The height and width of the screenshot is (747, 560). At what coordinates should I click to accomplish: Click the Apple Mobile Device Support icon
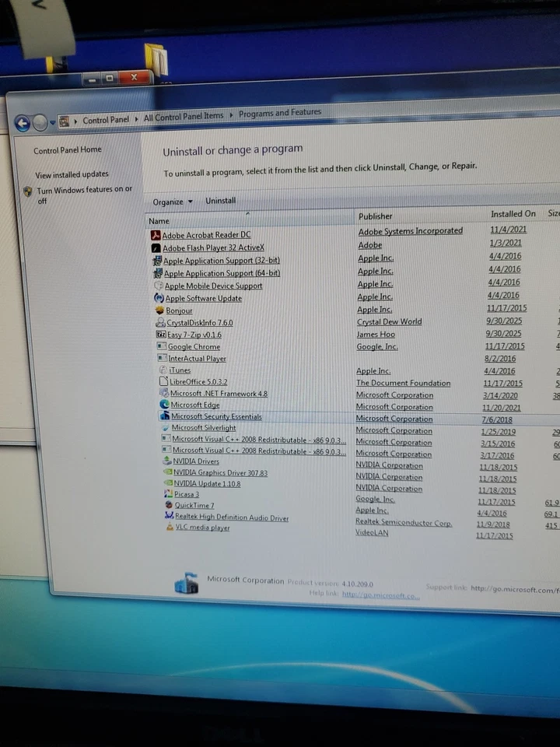click(x=159, y=286)
